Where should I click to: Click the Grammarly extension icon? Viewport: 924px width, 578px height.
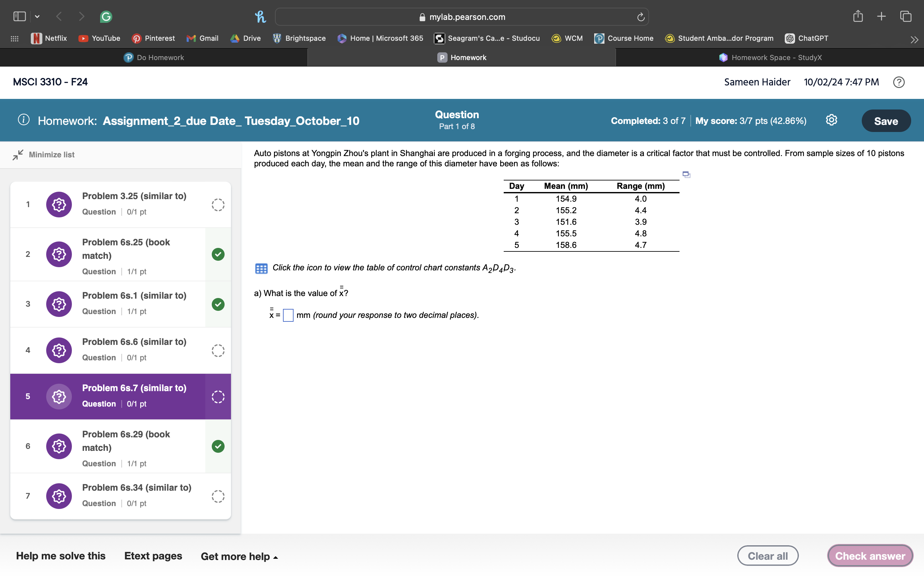coord(106,16)
